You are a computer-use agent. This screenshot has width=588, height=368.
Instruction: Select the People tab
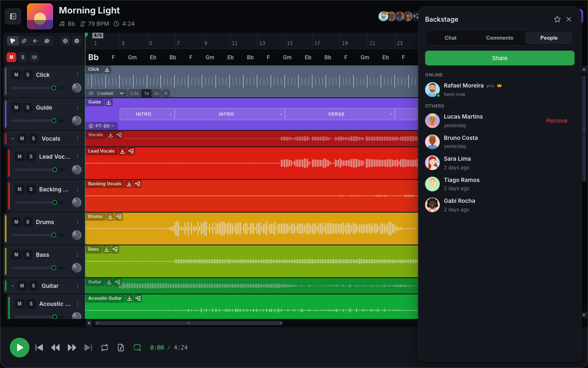click(549, 38)
